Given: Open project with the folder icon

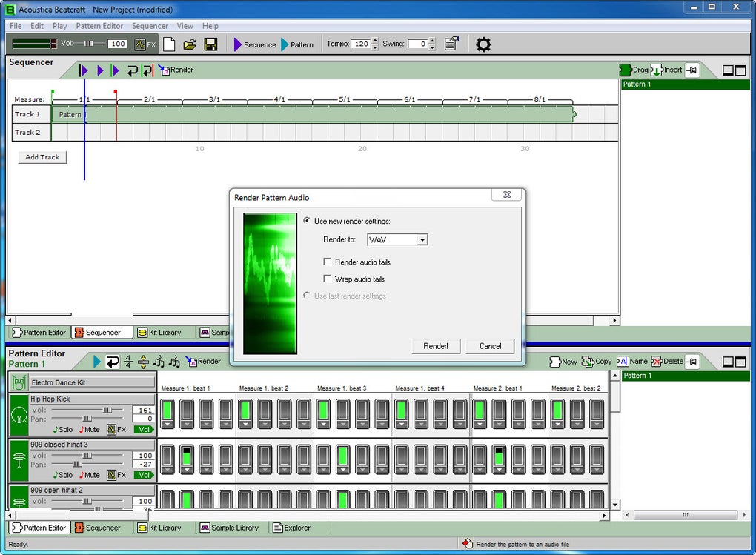Looking at the screenshot, I should 190,44.
